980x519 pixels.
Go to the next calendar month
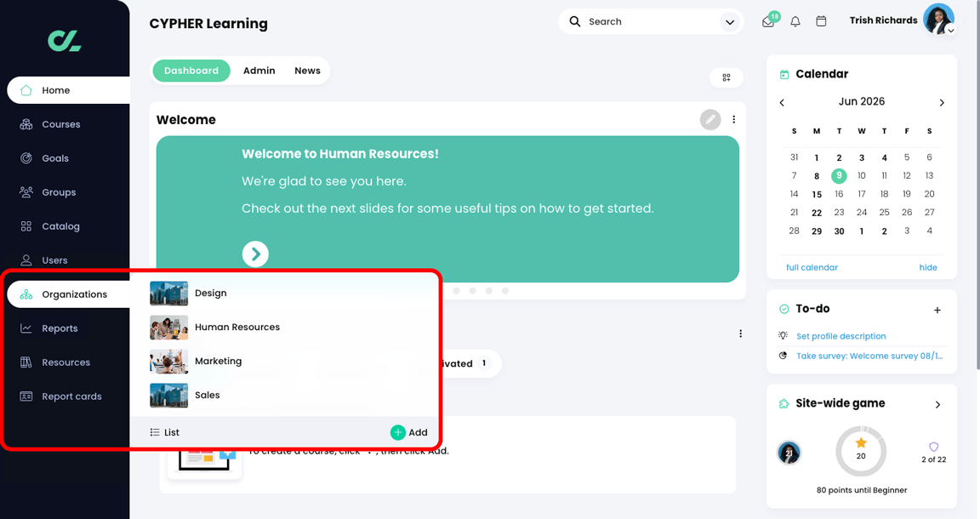[942, 103]
